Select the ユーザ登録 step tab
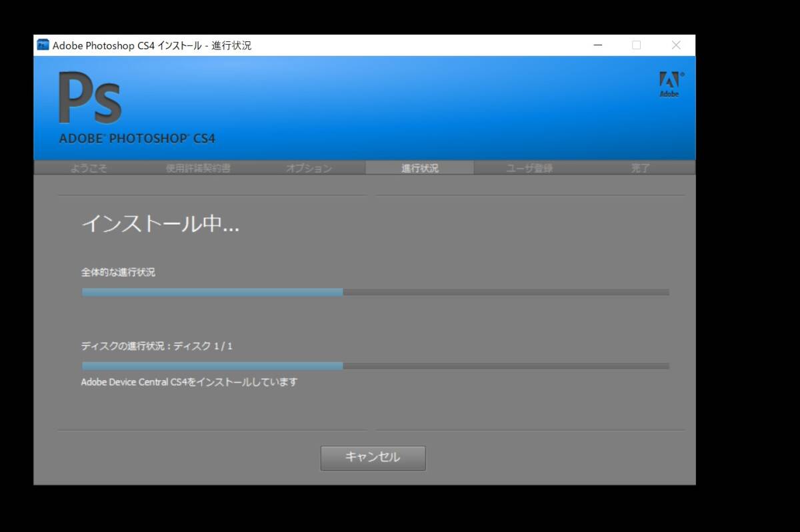 [x=529, y=168]
